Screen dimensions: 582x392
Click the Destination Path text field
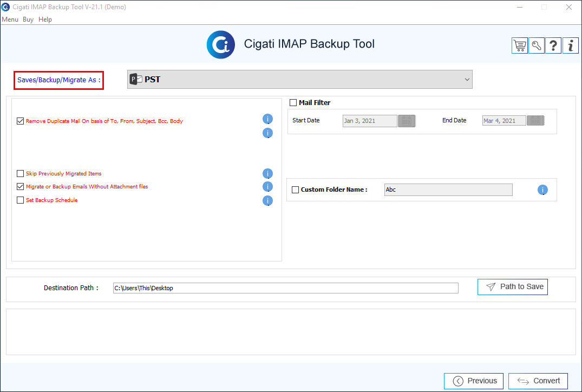[285, 288]
